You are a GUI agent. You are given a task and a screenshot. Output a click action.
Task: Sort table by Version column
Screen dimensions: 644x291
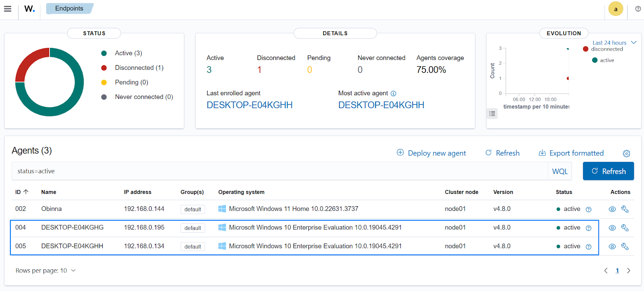503,192
